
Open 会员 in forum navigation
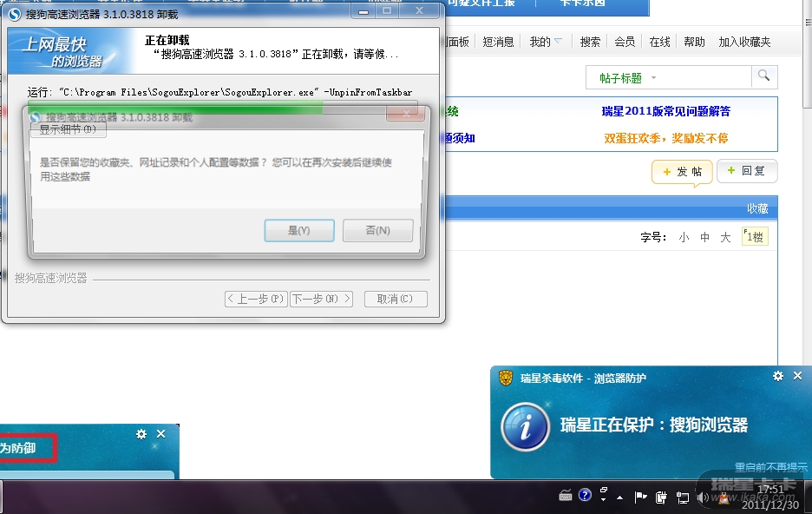[625, 42]
